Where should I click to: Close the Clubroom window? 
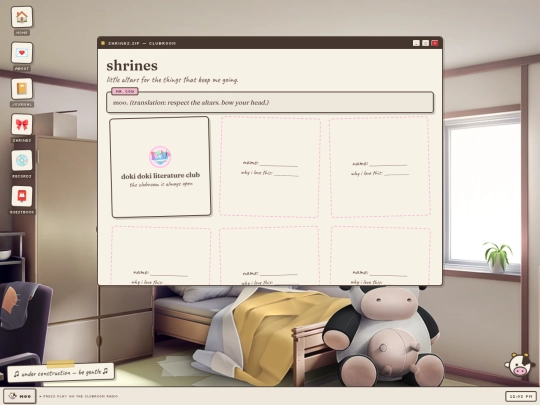tap(435, 43)
